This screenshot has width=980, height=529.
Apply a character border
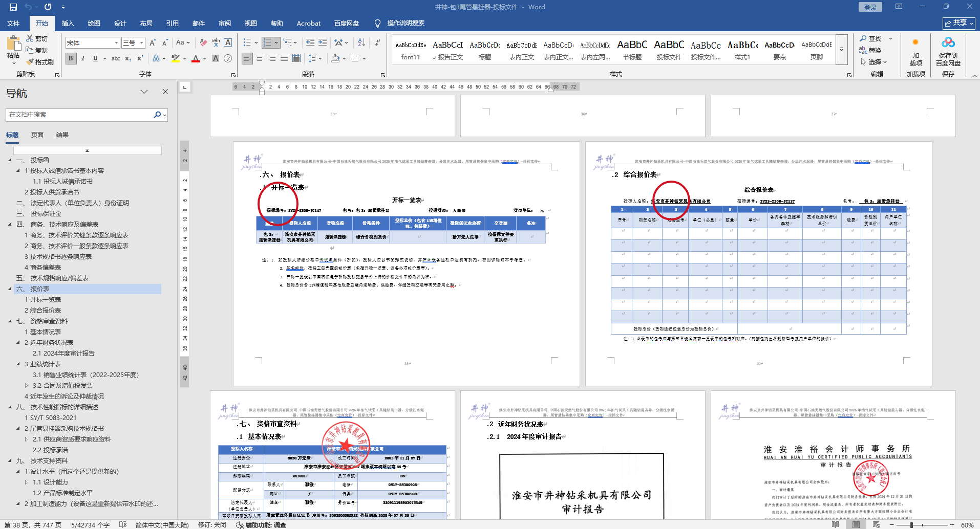(228, 43)
